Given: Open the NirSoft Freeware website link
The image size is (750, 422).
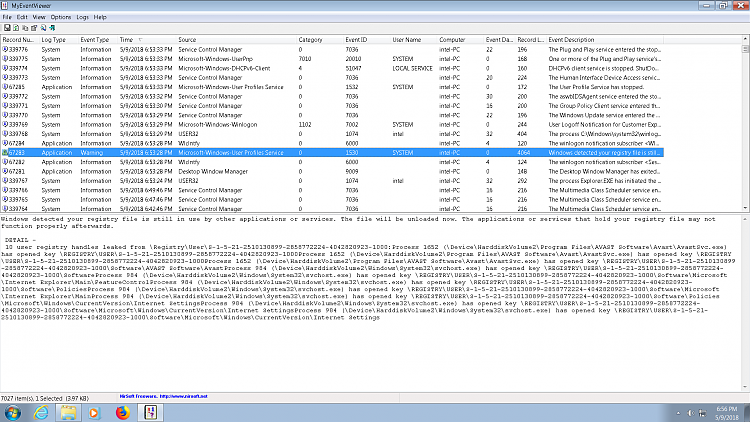Looking at the screenshot, I should (164, 396).
